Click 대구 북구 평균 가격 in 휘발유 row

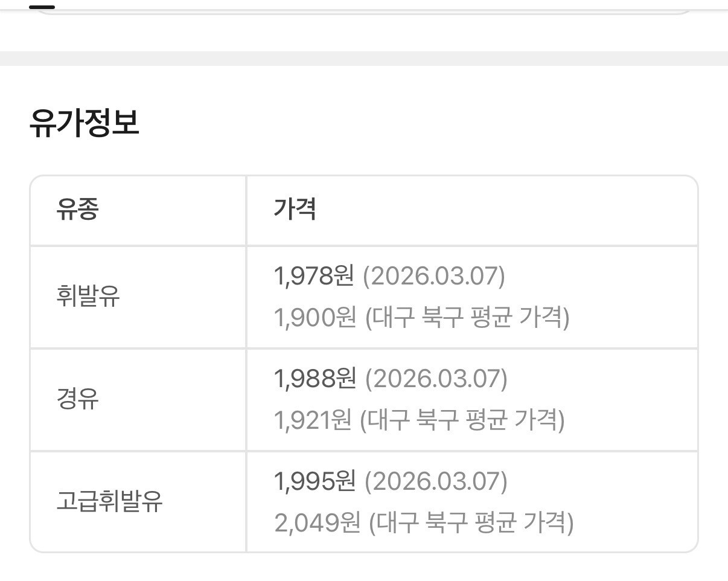(468, 318)
